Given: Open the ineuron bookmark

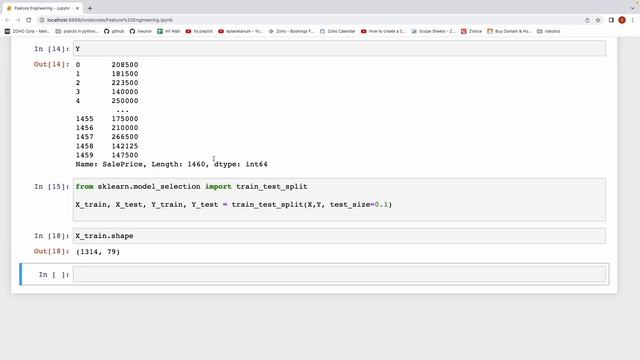Looking at the screenshot, I should 140,31.
